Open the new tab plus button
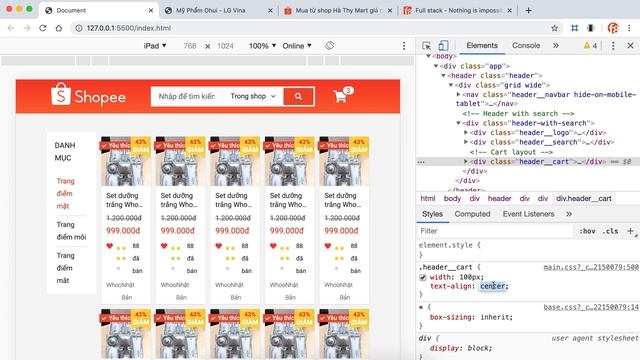 pos(529,11)
